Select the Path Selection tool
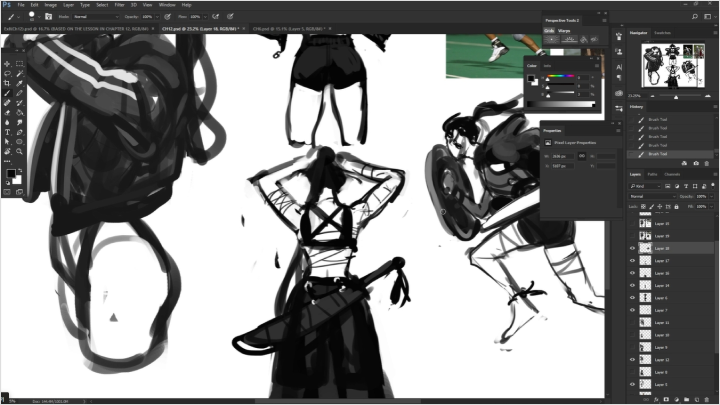Screen dimensions: 720x405 7,142
